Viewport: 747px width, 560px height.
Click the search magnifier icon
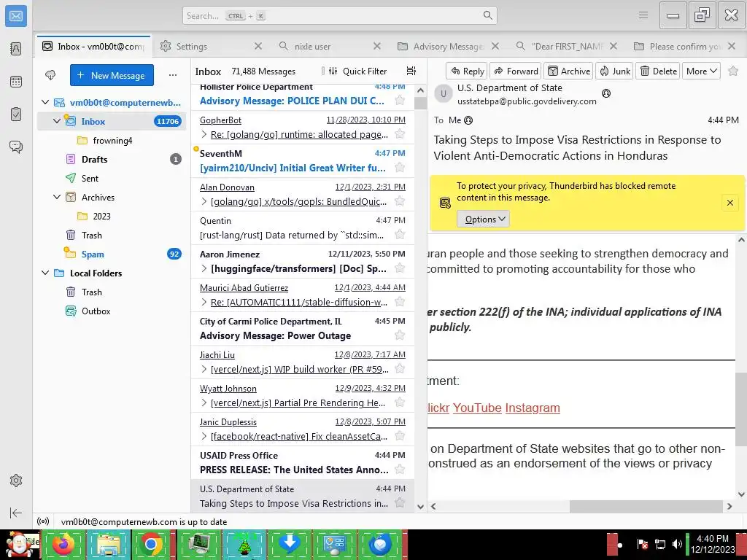pos(488,15)
